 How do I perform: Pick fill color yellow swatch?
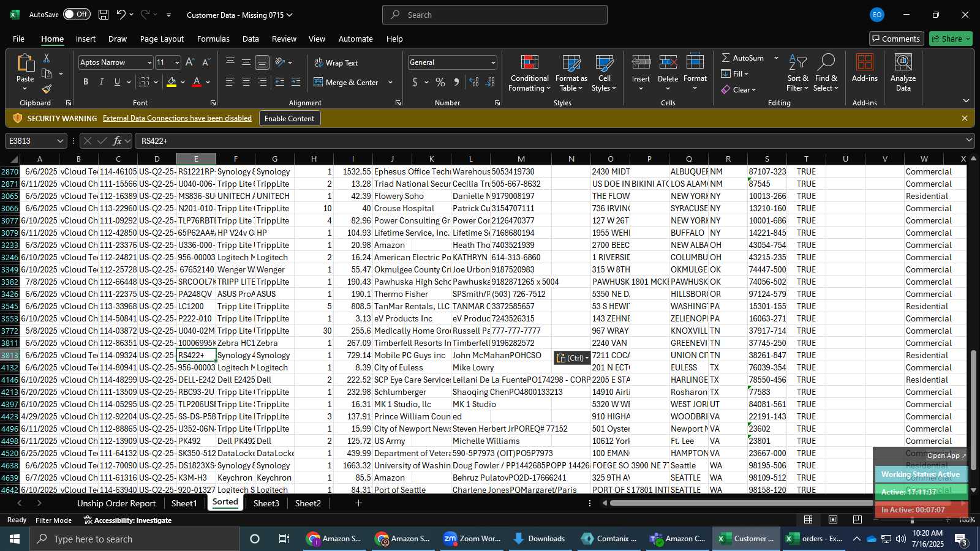coord(171,82)
